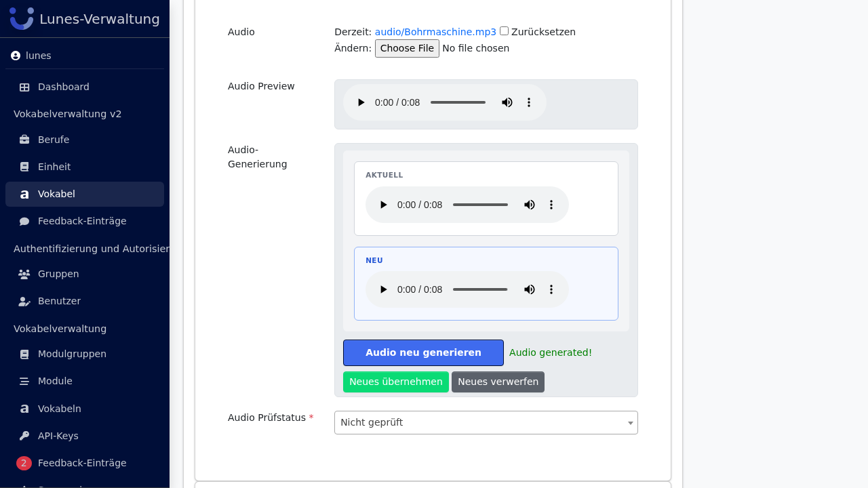
Task: Click the Berufe briefcase icon
Action: coord(24,140)
